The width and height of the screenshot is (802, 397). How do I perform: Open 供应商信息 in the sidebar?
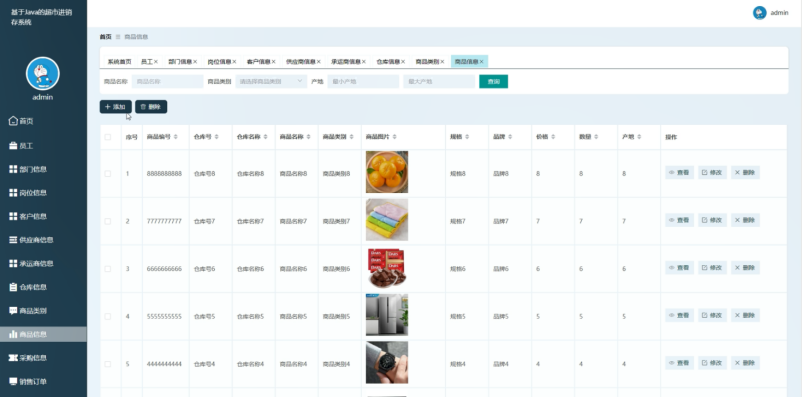click(x=31, y=240)
